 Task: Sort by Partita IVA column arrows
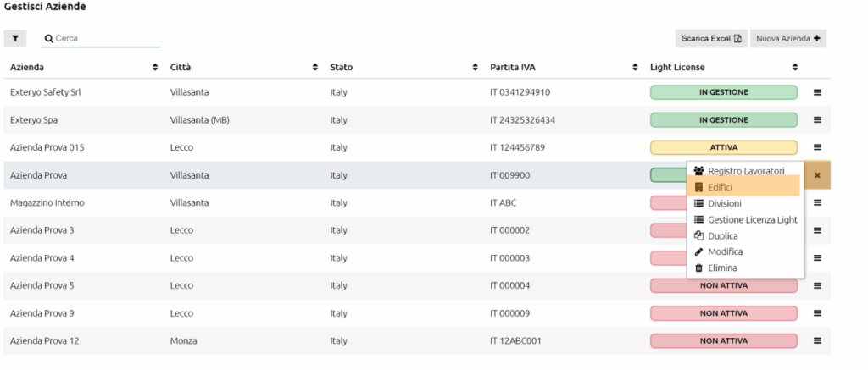click(x=635, y=68)
